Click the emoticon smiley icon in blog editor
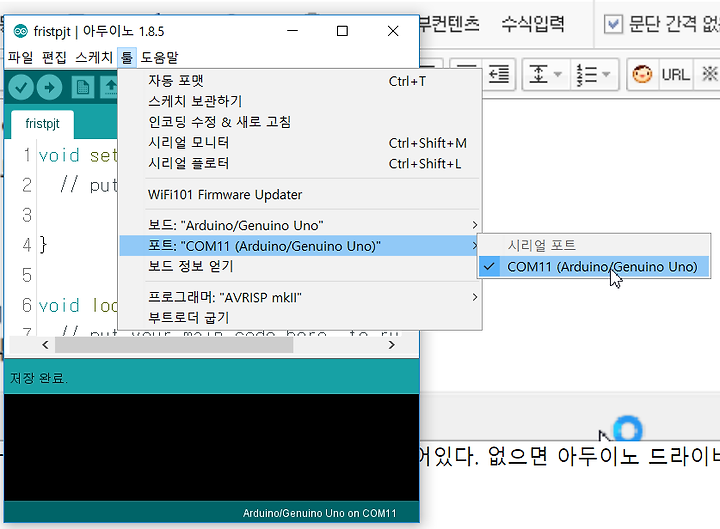The image size is (720, 529). (642, 74)
